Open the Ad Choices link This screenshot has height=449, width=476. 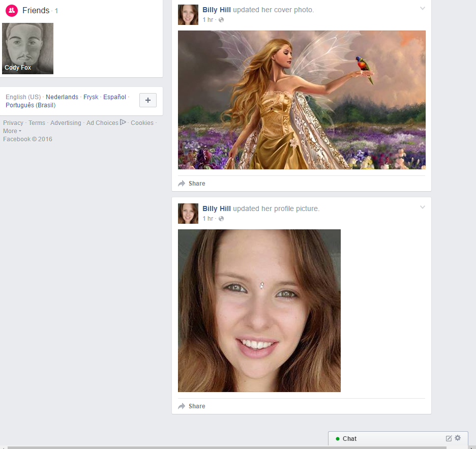[x=102, y=123]
